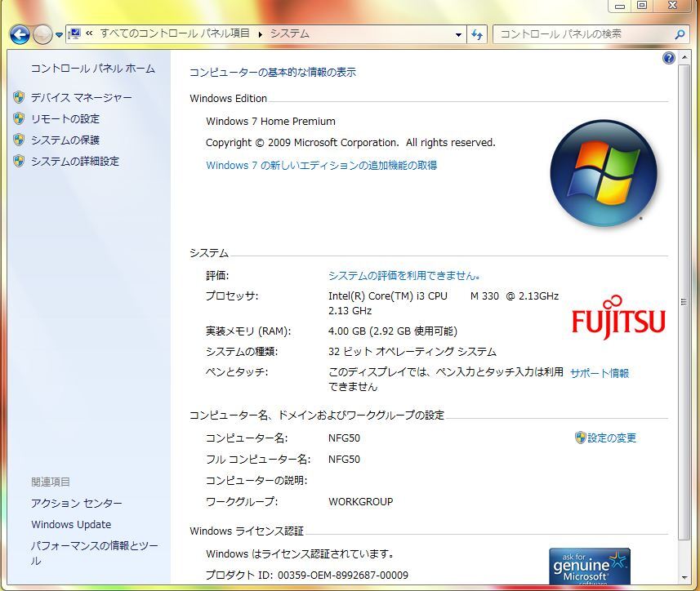The image size is (700, 591).
Task: Click shield icon beside デバイス マネージャー
Action: click(19, 97)
